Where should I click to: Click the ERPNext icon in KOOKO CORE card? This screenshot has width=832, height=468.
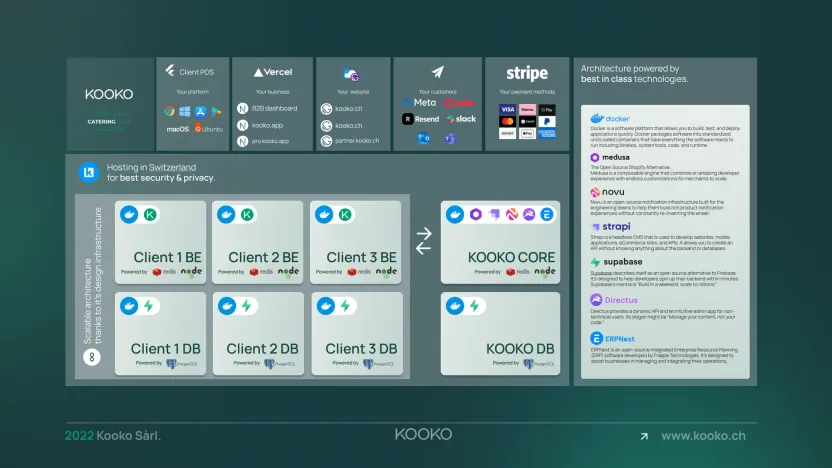tap(547, 214)
